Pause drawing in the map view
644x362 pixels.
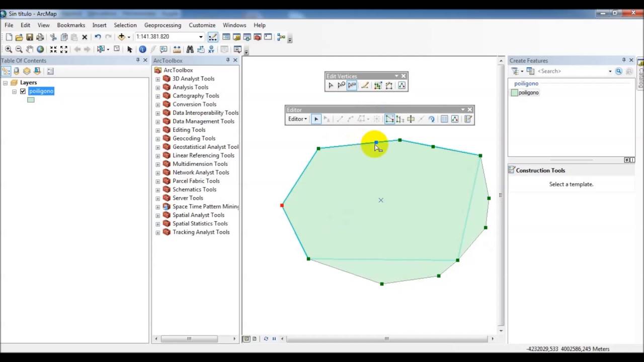pos(274,339)
